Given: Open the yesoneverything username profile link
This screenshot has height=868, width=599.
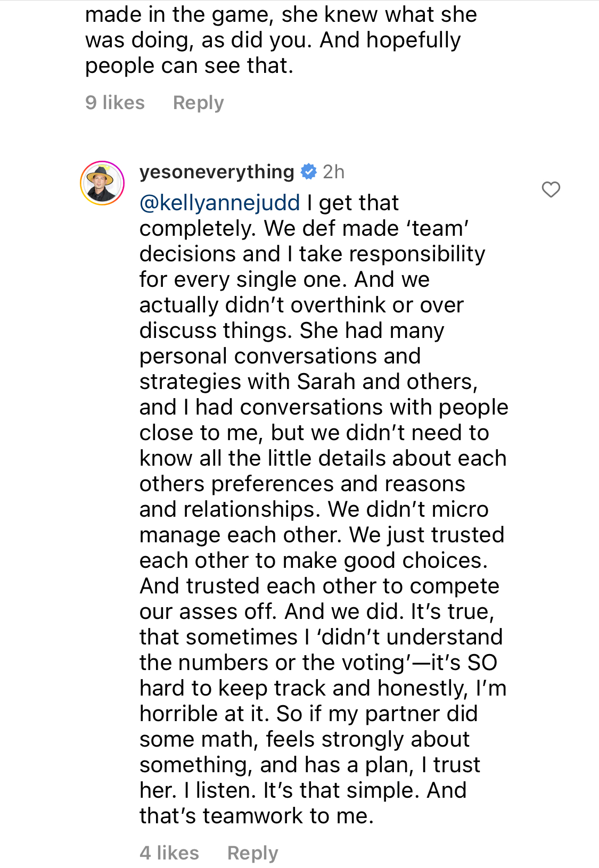Looking at the screenshot, I should (217, 171).
